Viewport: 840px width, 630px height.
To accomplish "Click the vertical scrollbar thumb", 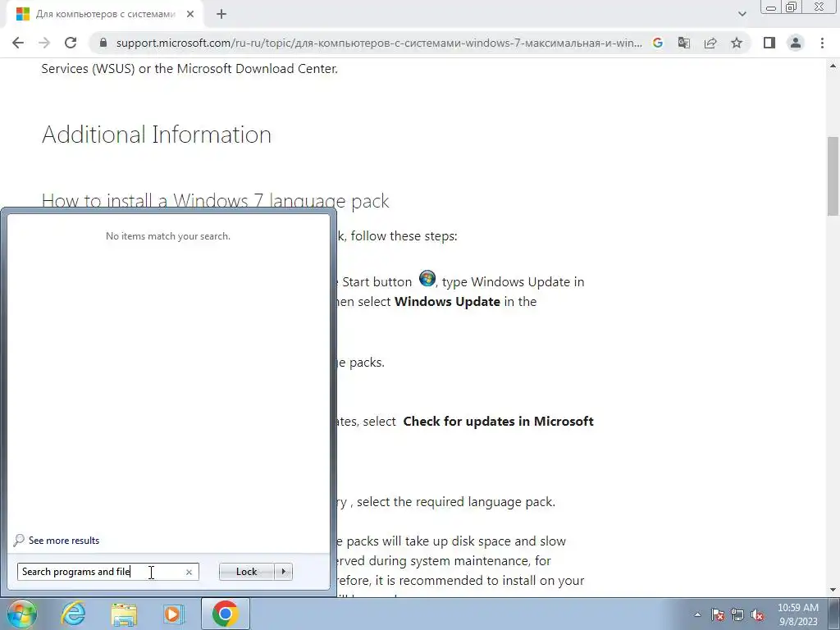I will tap(833, 176).
